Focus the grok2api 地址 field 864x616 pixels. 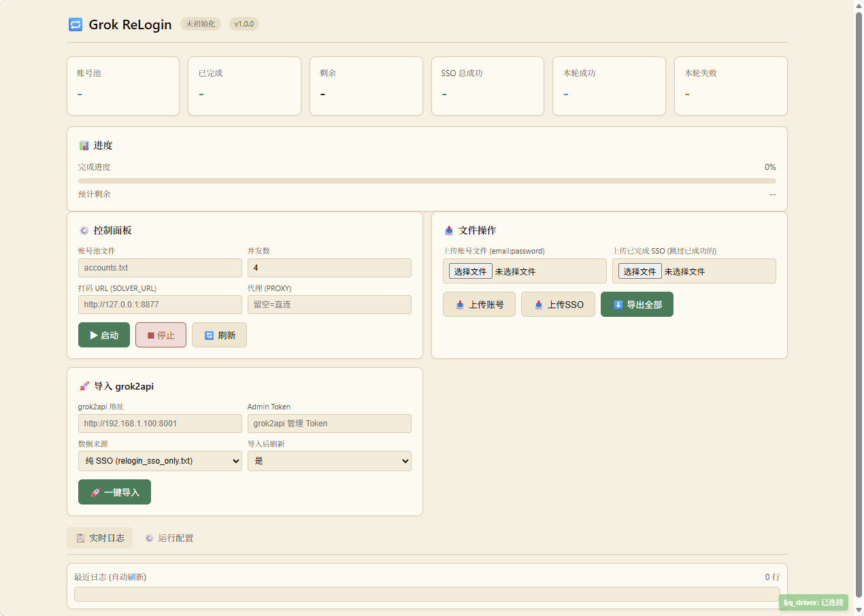point(160,424)
